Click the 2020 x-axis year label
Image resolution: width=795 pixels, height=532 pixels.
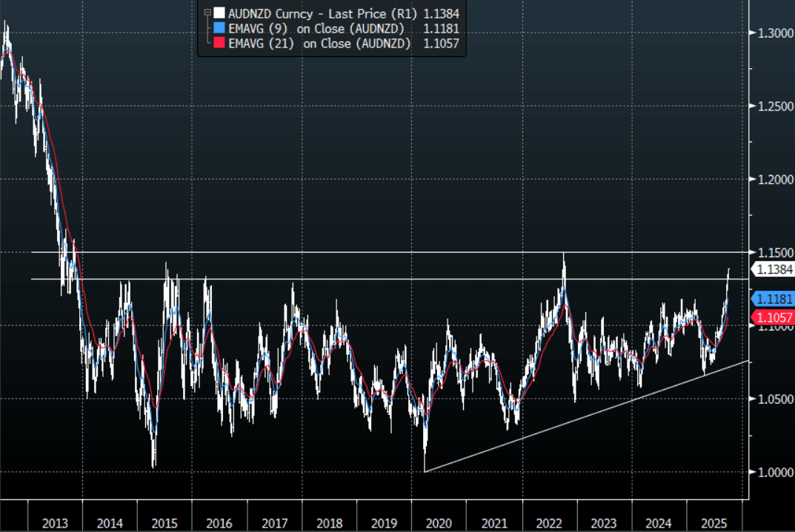[439, 523]
